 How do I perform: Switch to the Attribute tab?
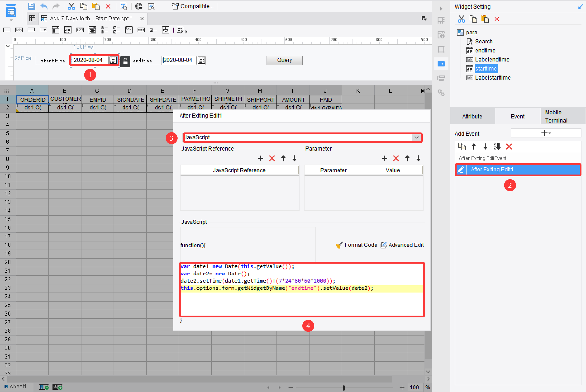pos(472,116)
